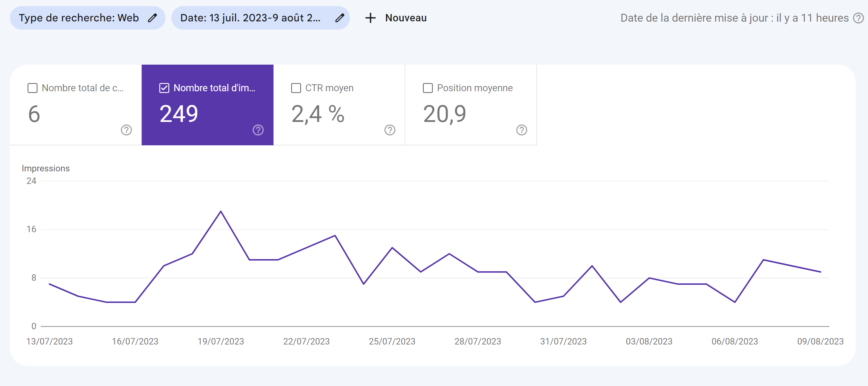Click the 6 total clicks value
Viewport: 868px width, 386px height.
coord(34,114)
